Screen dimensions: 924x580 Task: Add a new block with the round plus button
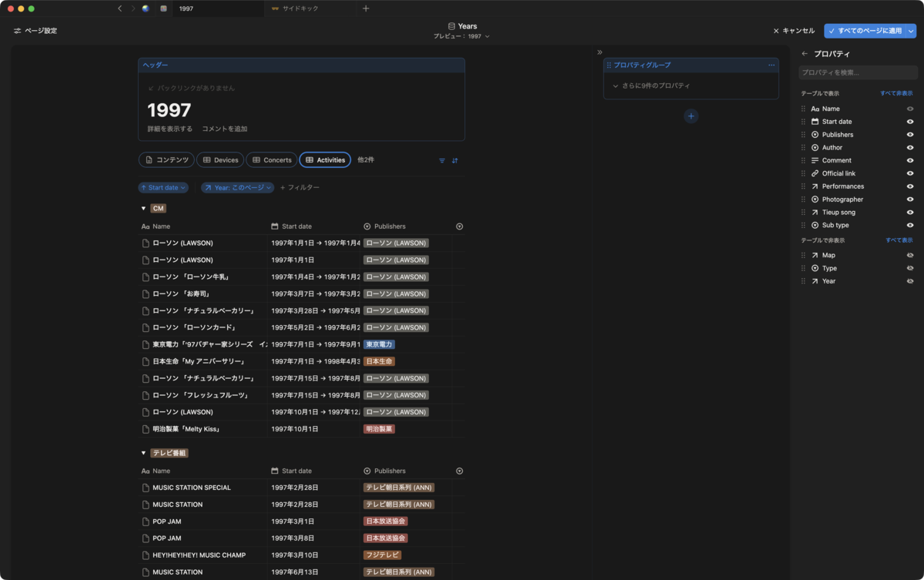pyautogui.click(x=691, y=116)
